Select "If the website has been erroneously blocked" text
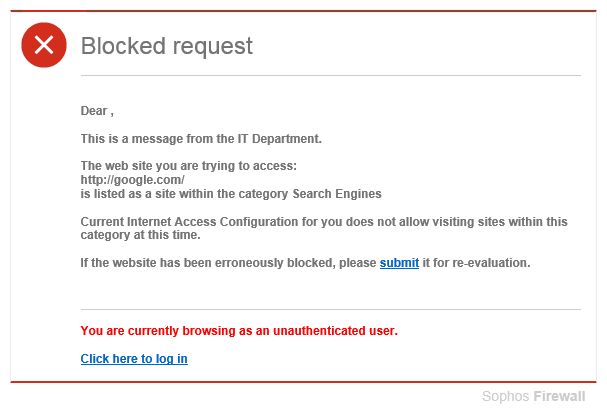This screenshot has width=607, height=412. pos(208,263)
